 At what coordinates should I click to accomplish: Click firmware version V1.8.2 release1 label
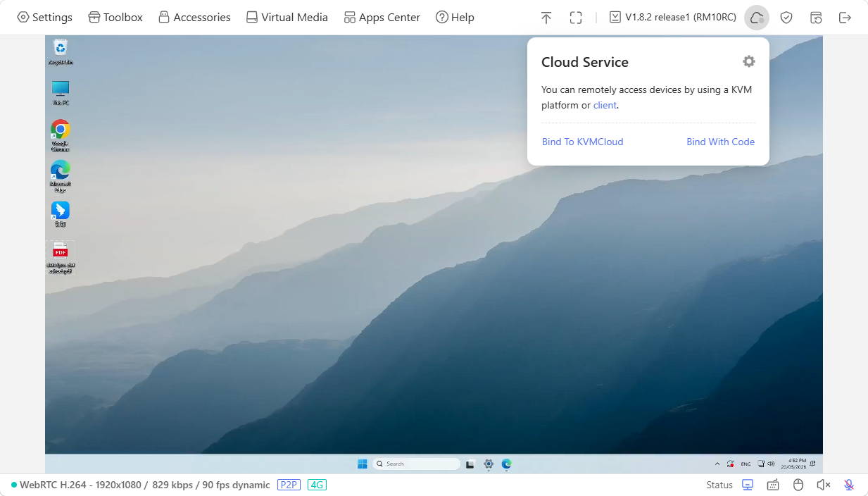tap(672, 17)
